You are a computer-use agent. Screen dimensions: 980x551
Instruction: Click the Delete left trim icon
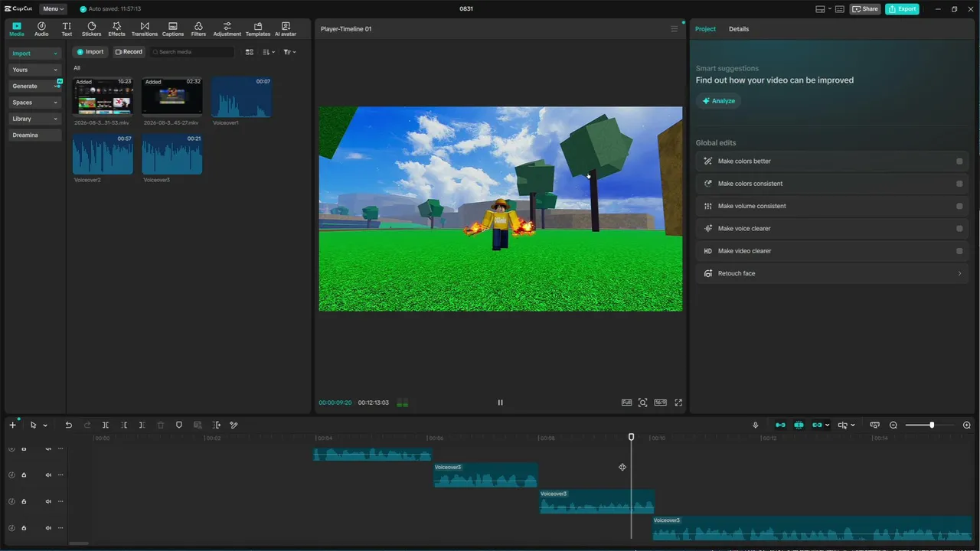[124, 425]
